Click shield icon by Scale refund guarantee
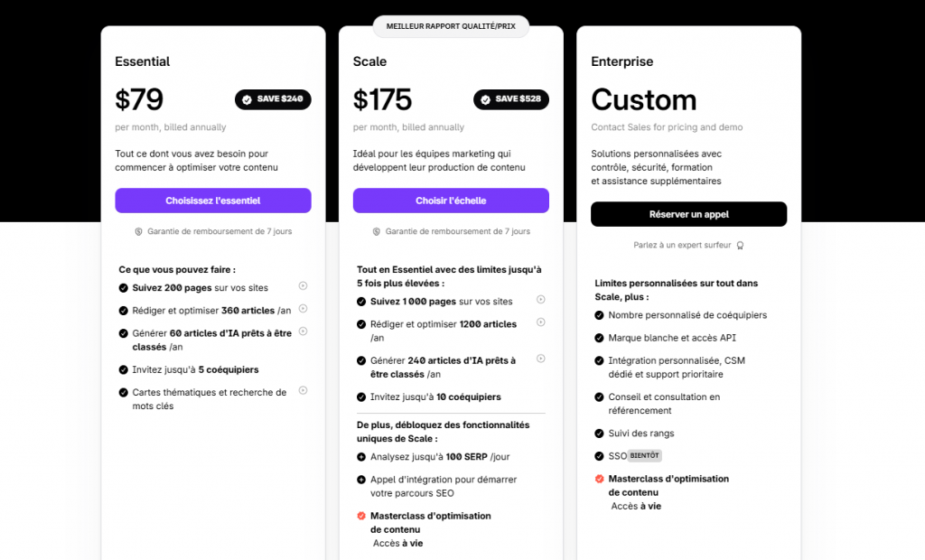The image size is (925, 560). pos(377,232)
